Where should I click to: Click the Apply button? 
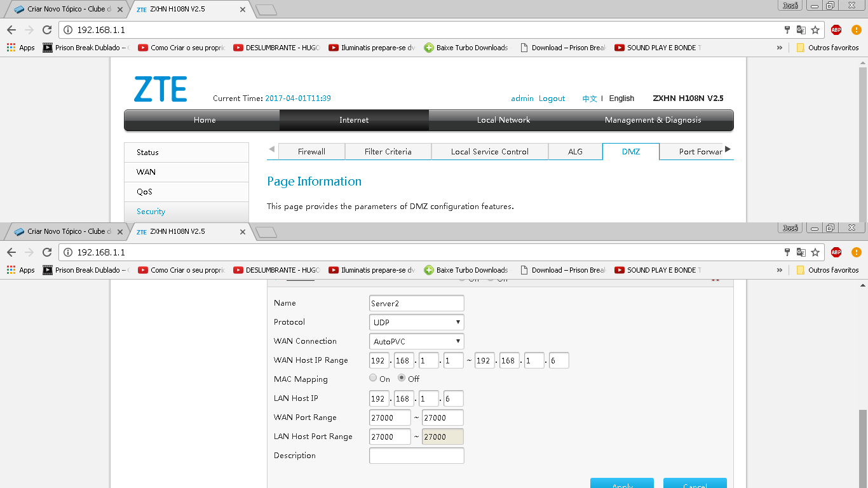pos(622,484)
